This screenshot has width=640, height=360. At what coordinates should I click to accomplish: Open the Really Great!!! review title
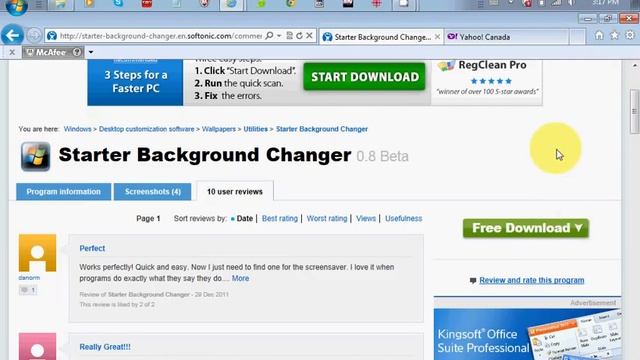click(x=105, y=347)
